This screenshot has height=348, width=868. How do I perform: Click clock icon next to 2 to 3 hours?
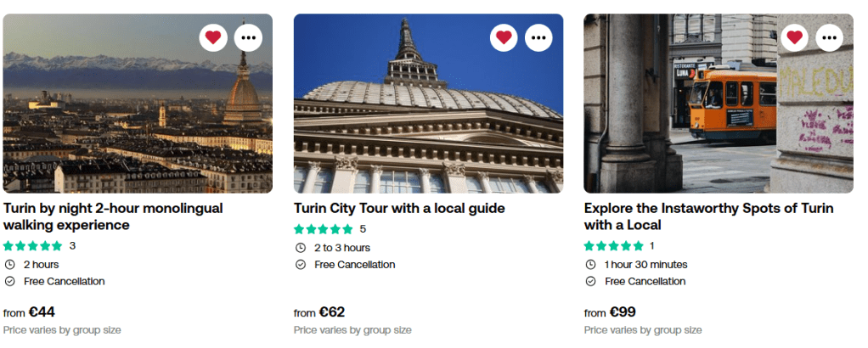tap(301, 248)
